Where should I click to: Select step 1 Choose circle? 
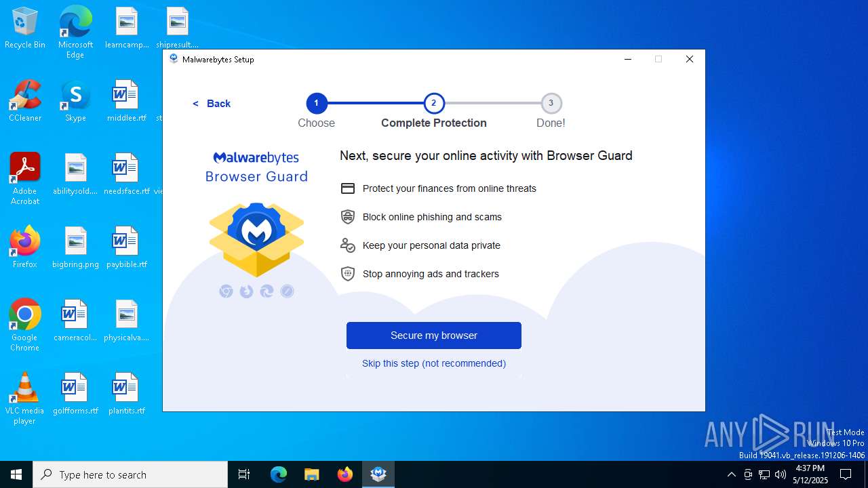[317, 103]
